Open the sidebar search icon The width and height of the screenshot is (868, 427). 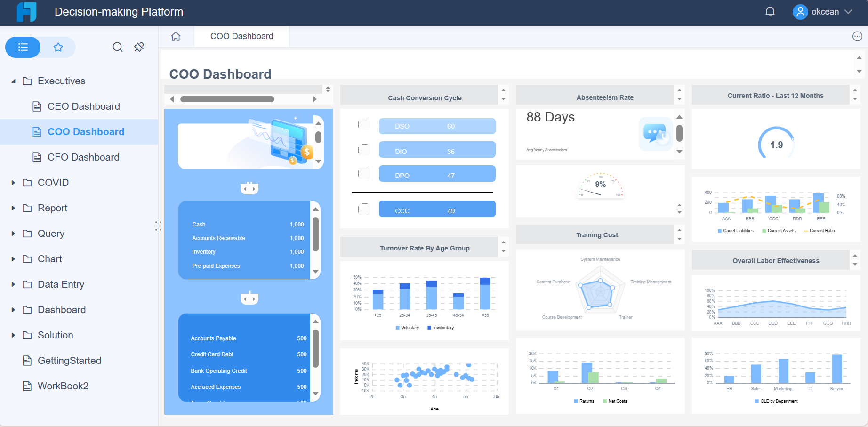click(118, 47)
